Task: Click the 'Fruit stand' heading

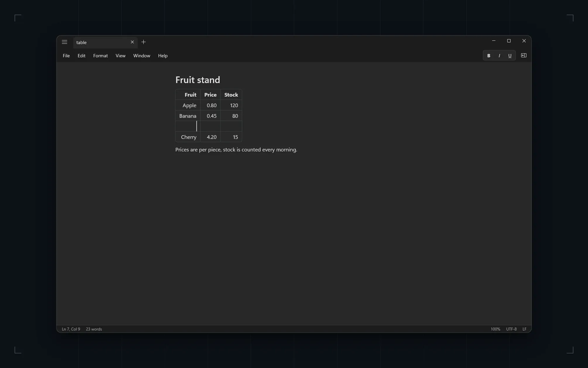Action: [198, 80]
